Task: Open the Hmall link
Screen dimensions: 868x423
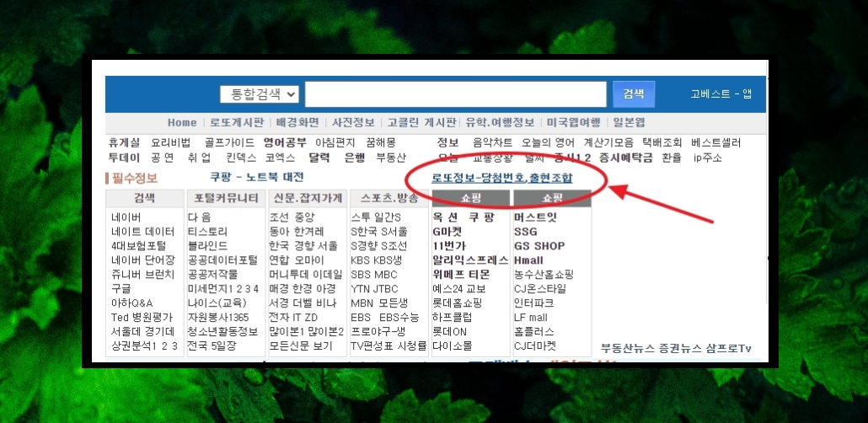Action: coord(528,260)
